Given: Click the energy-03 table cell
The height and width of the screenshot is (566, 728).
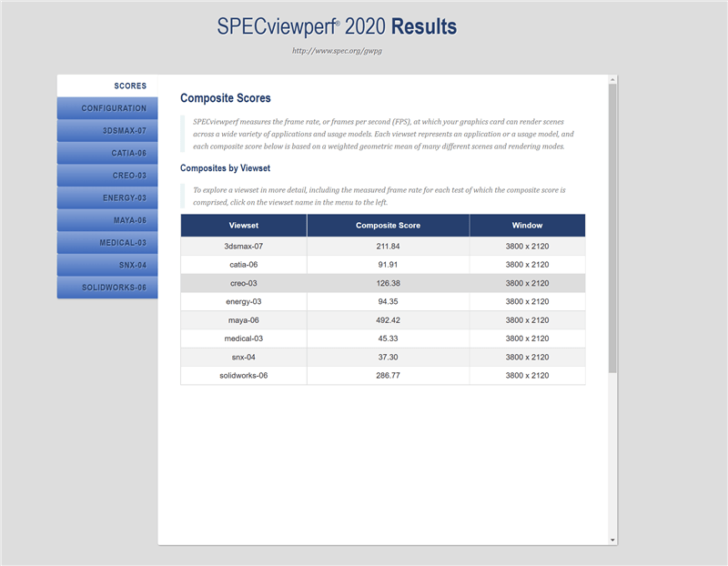Looking at the screenshot, I should pos(244,301).
